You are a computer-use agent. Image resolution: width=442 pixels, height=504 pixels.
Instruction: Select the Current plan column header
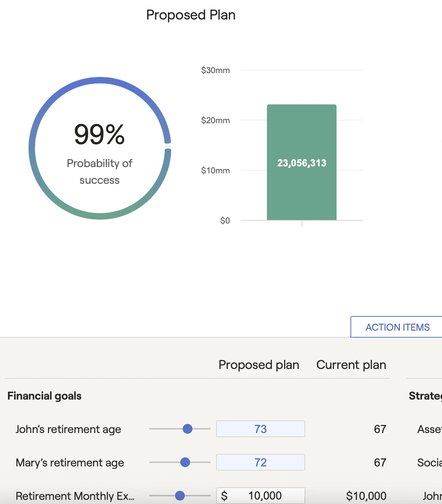click(x=351, y=365)
